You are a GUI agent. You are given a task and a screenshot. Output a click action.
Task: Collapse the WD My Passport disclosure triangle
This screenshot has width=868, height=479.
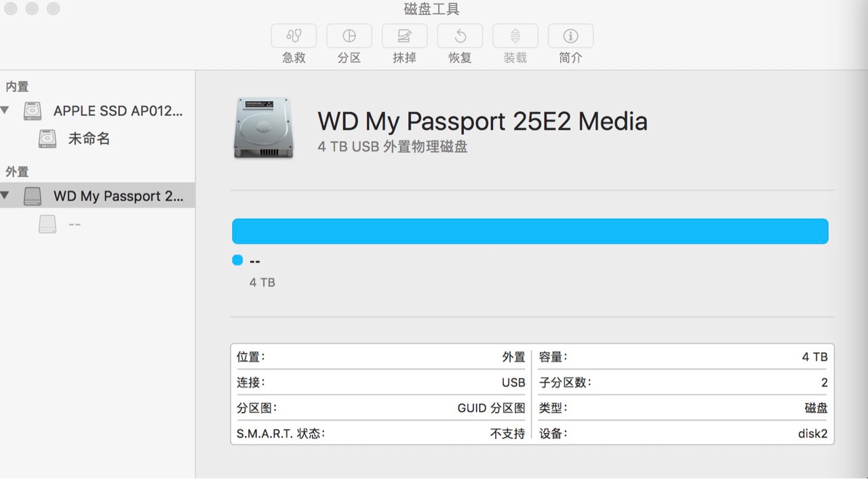(x=5, y=195)
